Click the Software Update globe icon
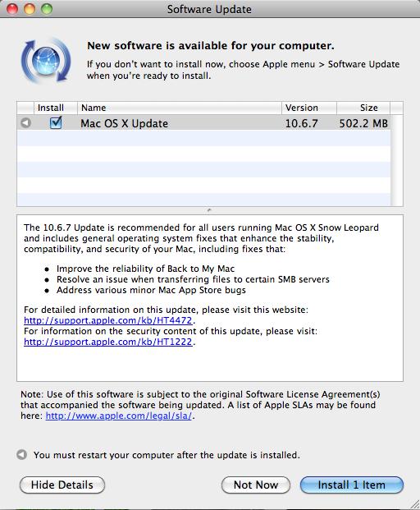This screenshot has height=510, width=420. pyautogui.click(x=46, y=61)
